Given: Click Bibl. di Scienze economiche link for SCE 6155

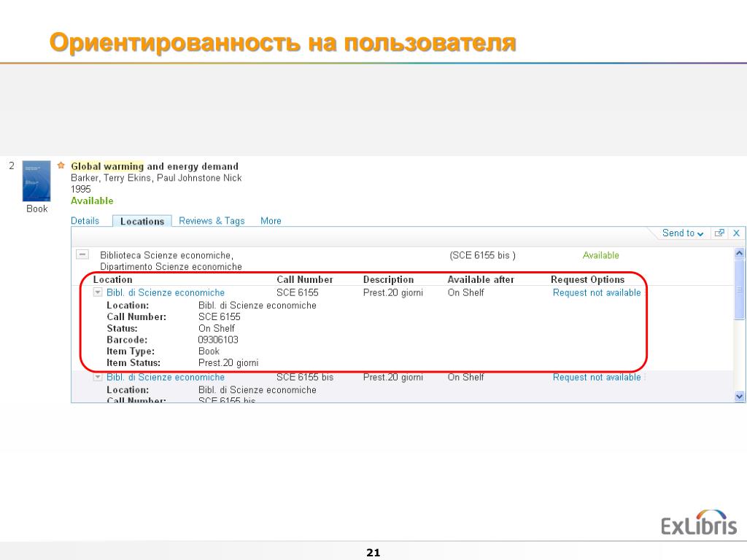Looking at the screenshot, I should pos(166,292).
